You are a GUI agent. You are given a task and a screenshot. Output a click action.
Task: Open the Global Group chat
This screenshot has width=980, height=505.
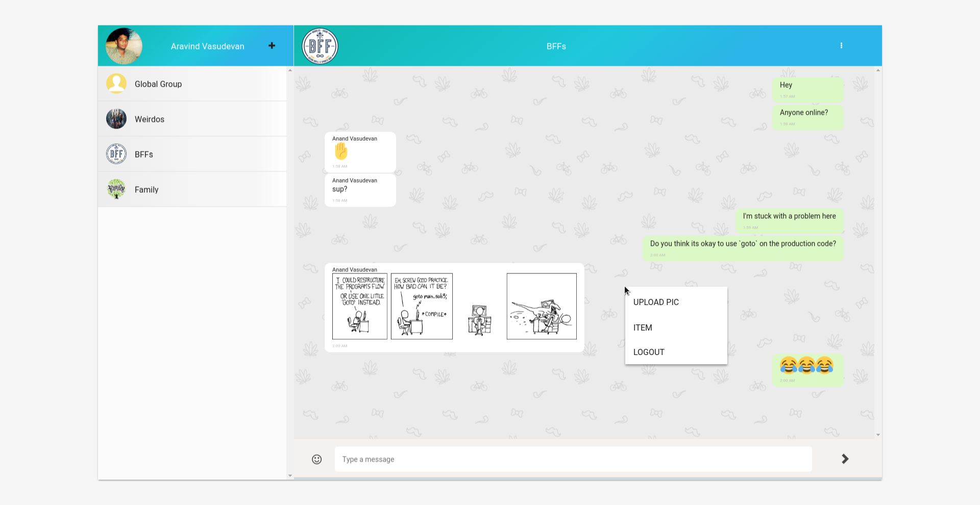192,84
